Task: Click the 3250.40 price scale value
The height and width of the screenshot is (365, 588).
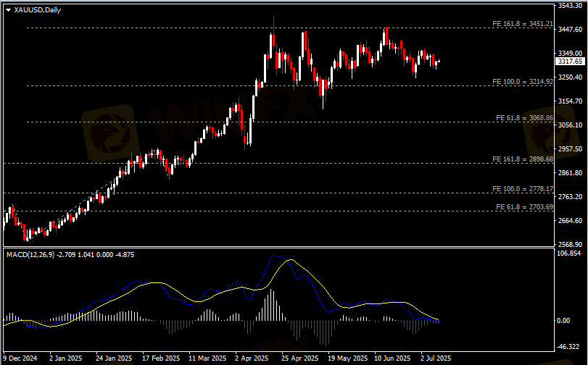Action: tap(570, 77)
